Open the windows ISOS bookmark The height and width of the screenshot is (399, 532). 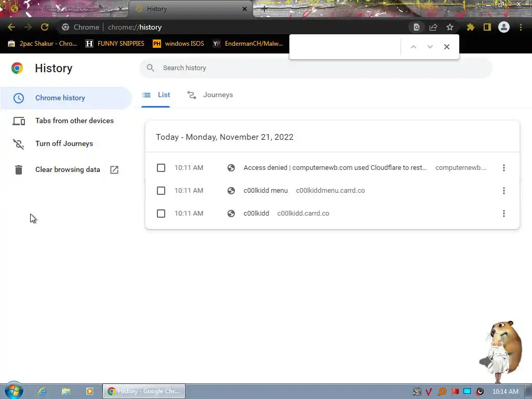point(179,44)
